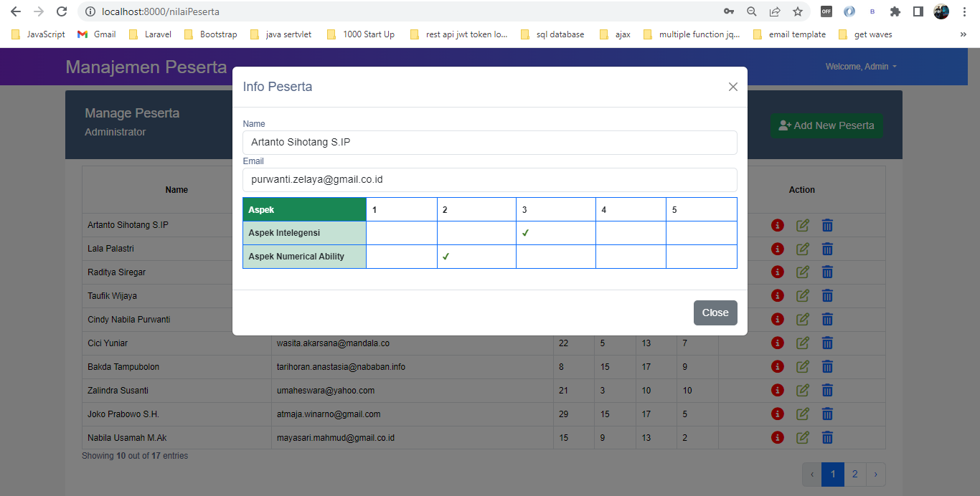
Task: Close the Info Peserta modal with X
Action: pos(732,87)
